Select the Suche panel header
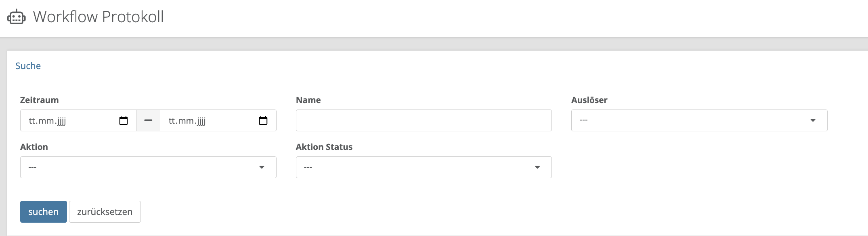The height and width of the screenshot is (236, 868). (28, 66)
